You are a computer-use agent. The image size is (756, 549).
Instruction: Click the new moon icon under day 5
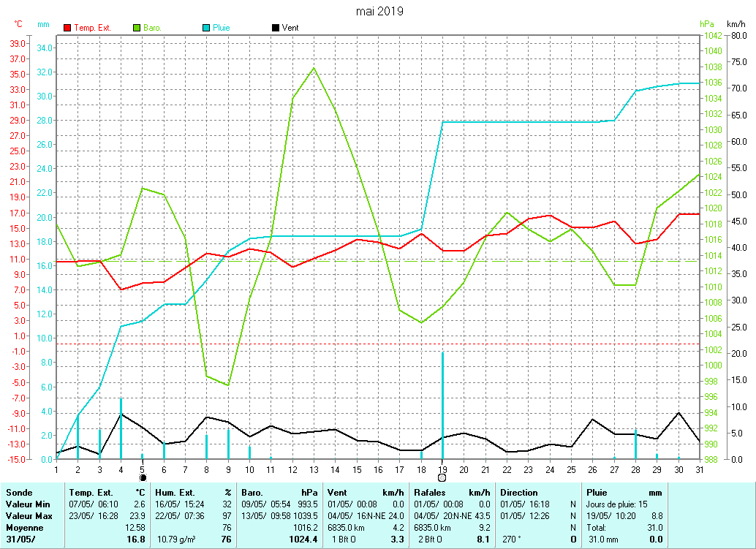click(143, 477)
